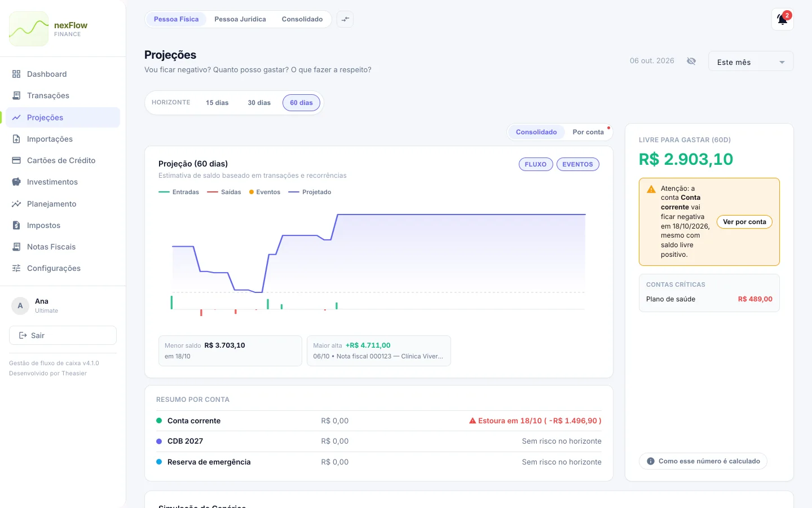Click the Projeções trend line icon

click(16, 117)
